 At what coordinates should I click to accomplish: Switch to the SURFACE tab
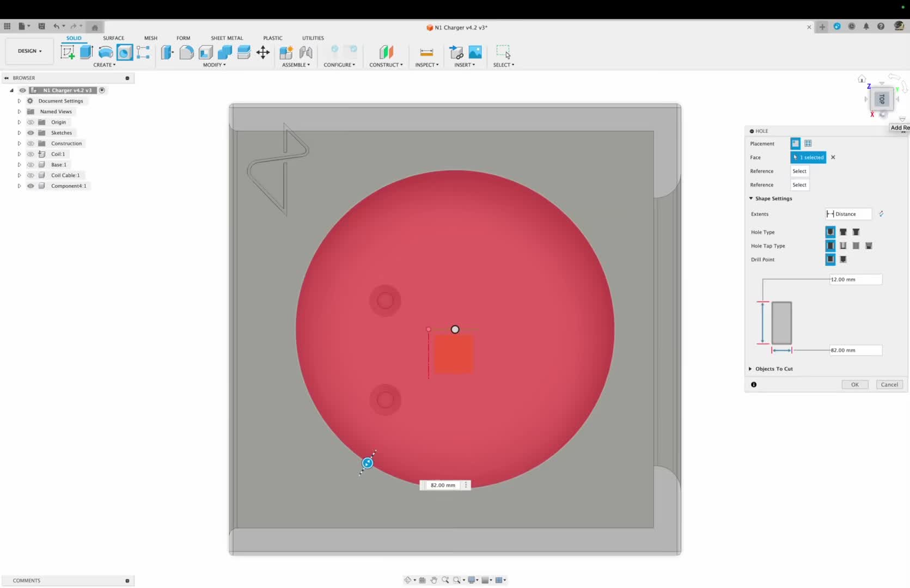113,38
